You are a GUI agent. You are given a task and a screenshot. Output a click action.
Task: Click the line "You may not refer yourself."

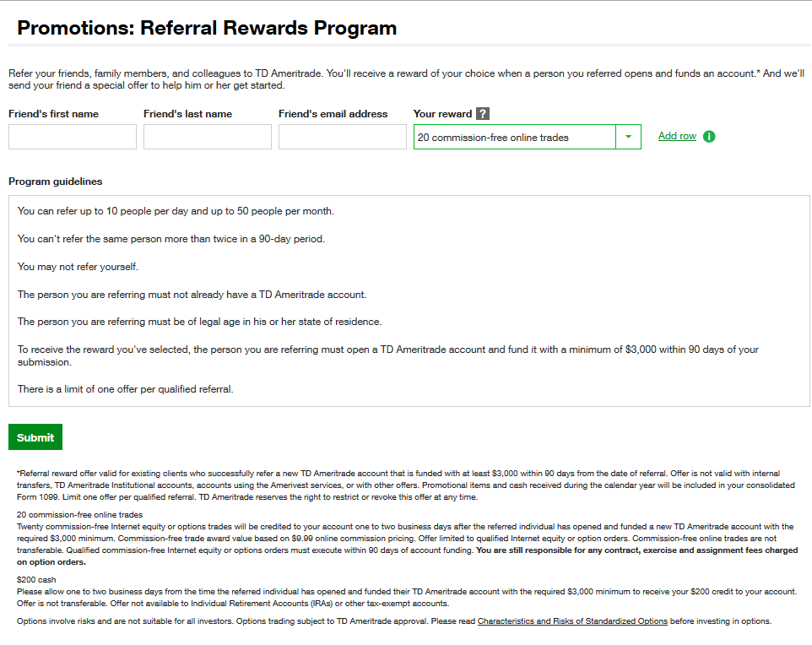(x=78, y=266)
